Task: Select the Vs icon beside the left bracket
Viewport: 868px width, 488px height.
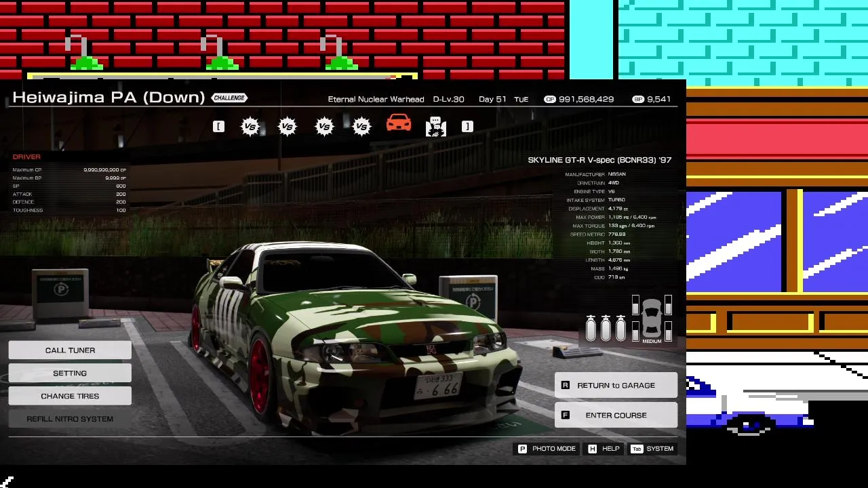Action: pos(250,127)
